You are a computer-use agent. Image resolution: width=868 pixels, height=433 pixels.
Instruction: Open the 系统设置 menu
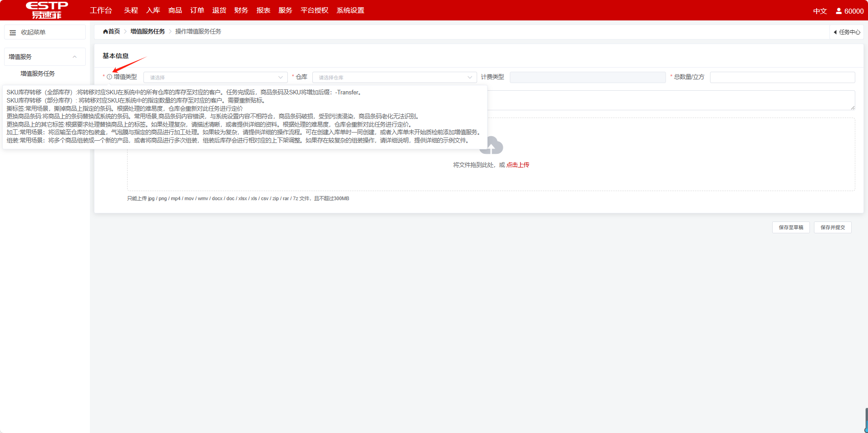pos(350,10)
